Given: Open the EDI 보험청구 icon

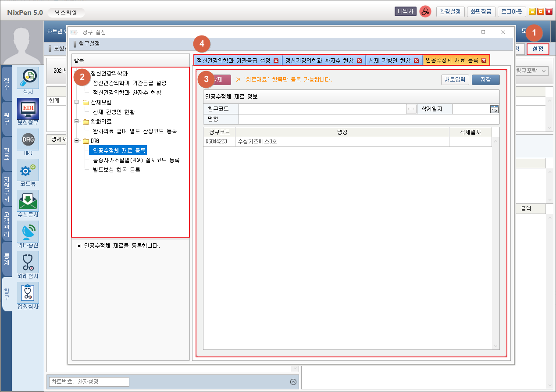Looking at the screenshot, I should tap(28, 108).
